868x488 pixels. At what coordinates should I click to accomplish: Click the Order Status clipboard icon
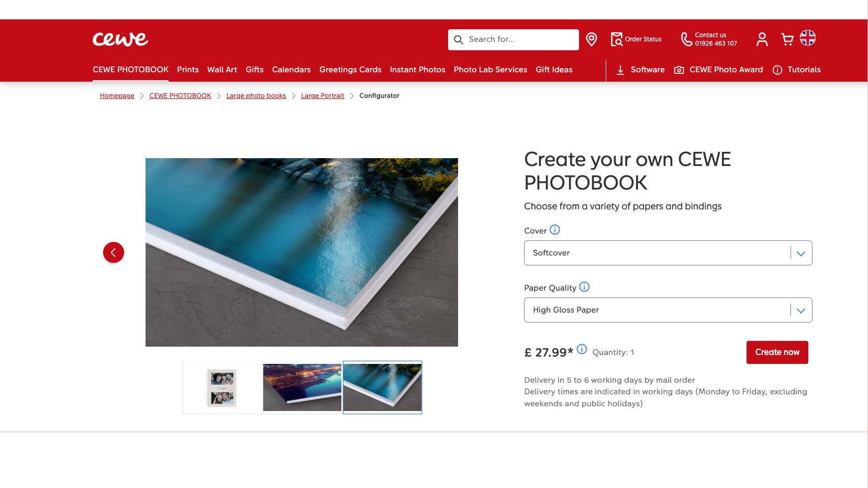(x=617, y=39)
